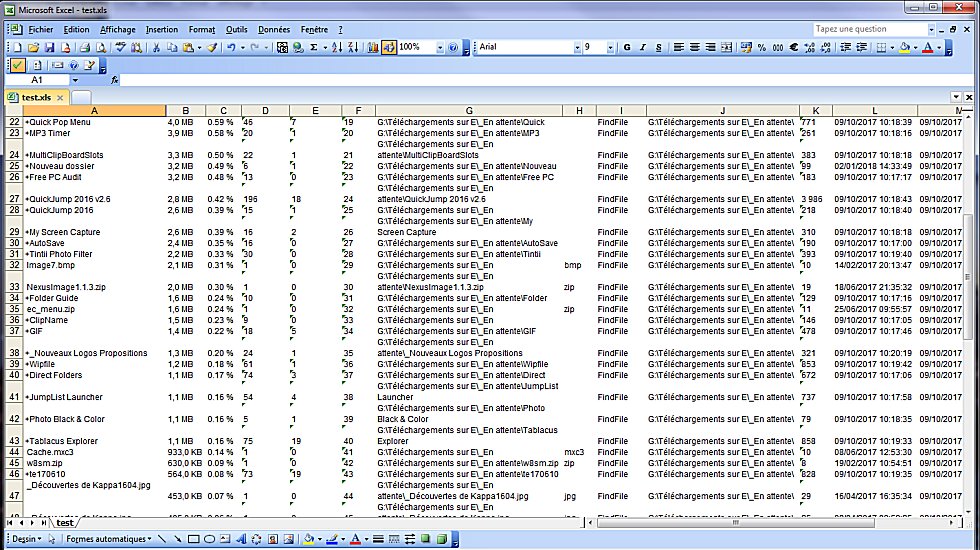Viewport: 980px width, 550px height.
Task: Merge and center the selected cells
Action: point(726,48)
